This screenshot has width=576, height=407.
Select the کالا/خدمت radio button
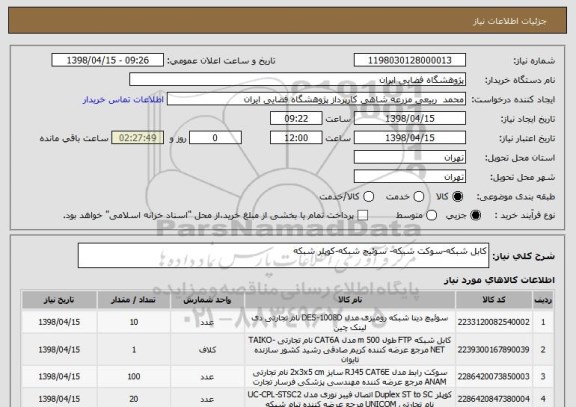point(368,197)
